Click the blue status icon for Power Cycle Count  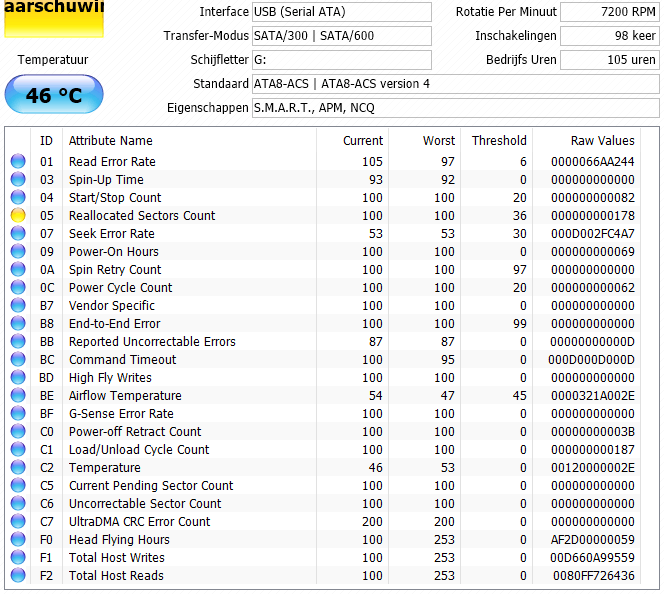click(x=18, y=287)
